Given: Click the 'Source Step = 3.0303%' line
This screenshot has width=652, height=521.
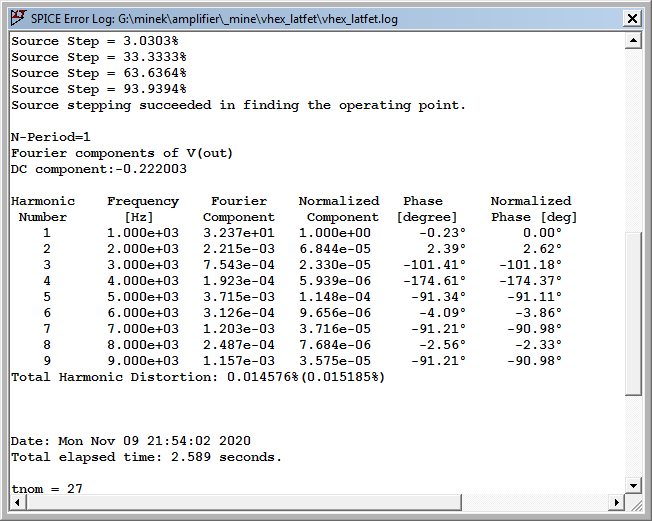Looking at the screenshot, I should point(95,41).
